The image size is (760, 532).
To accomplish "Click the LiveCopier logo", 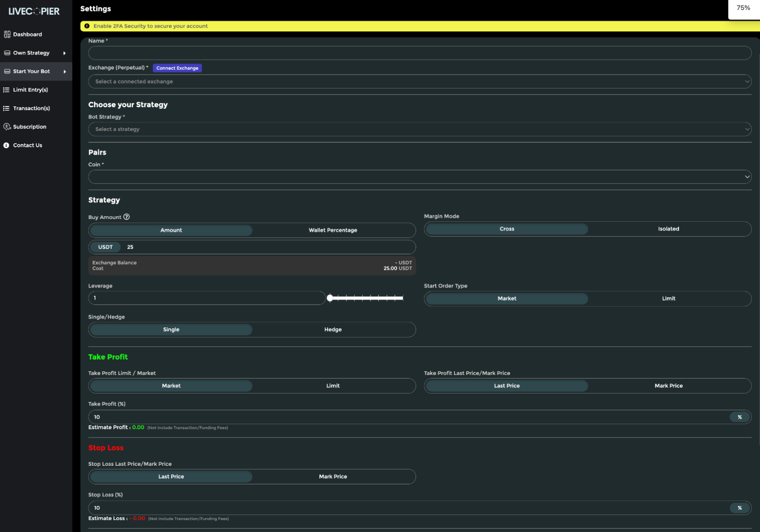I will (x=34, y=12).
